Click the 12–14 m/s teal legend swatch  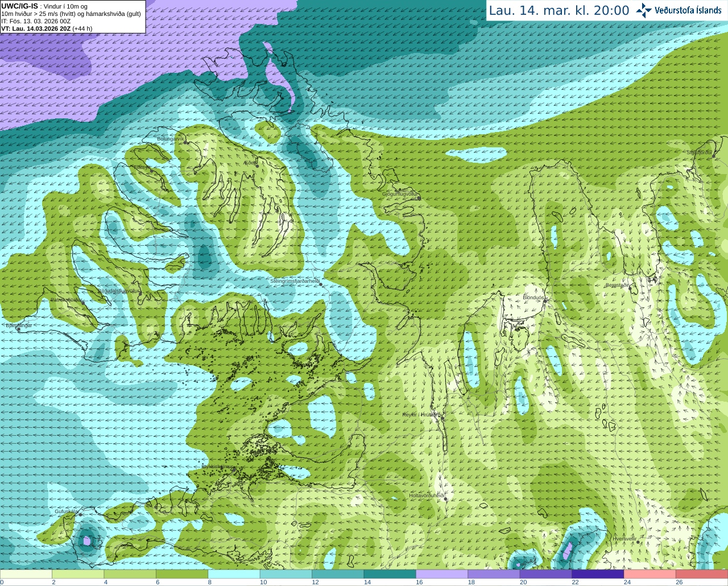point(338,574)
